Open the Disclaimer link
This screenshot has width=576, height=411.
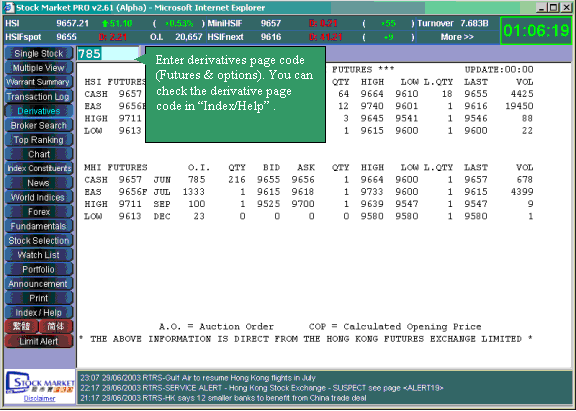click(x=40, y=399)
